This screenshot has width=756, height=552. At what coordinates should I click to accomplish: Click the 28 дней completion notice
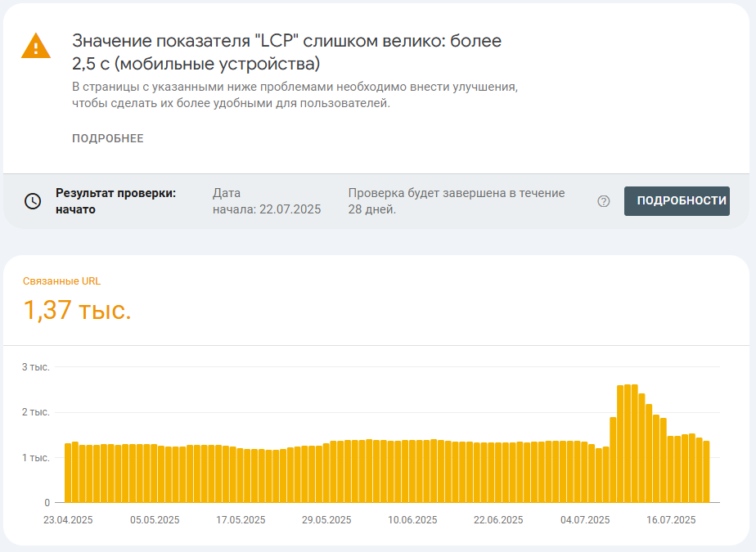pyautogui.click(x=457, y=201)
